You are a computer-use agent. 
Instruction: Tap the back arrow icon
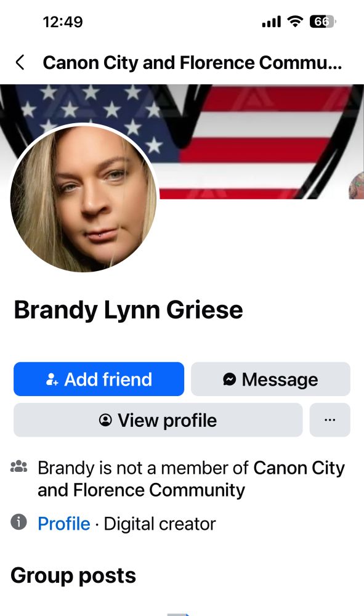pos(20,62)
